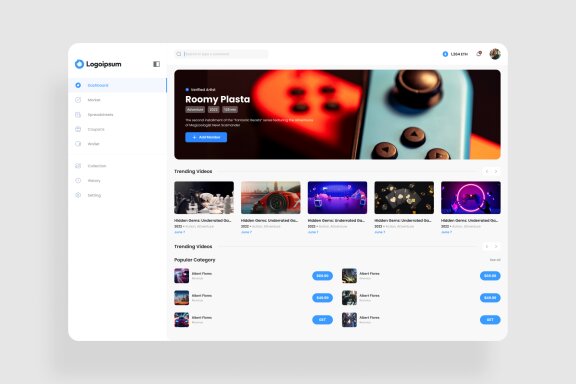Click the Setting gear icon in the sidebar
576x384 pixels.
pyautogui.click(x=78, y=195)
